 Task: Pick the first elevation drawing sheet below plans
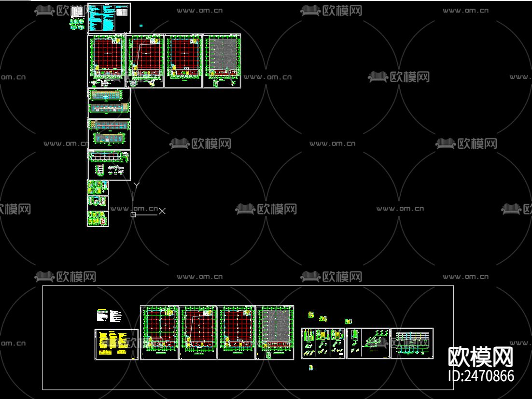tap(109, 103)
